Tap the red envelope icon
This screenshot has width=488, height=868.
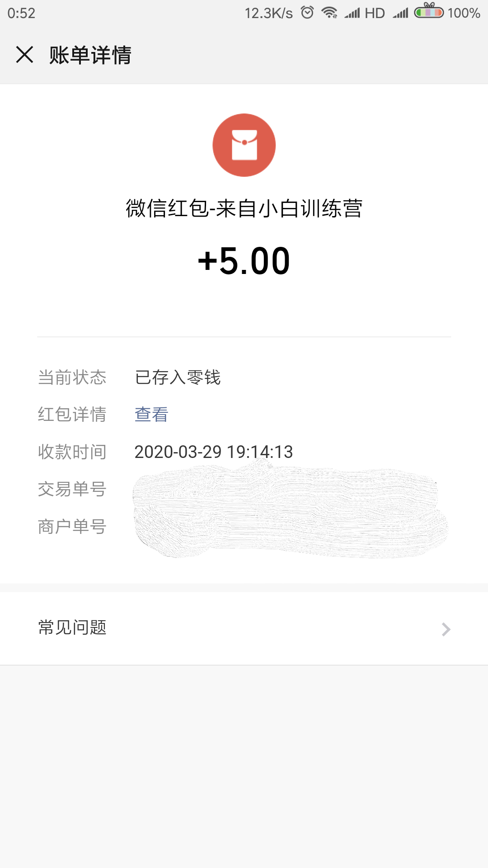pos(244,145)
